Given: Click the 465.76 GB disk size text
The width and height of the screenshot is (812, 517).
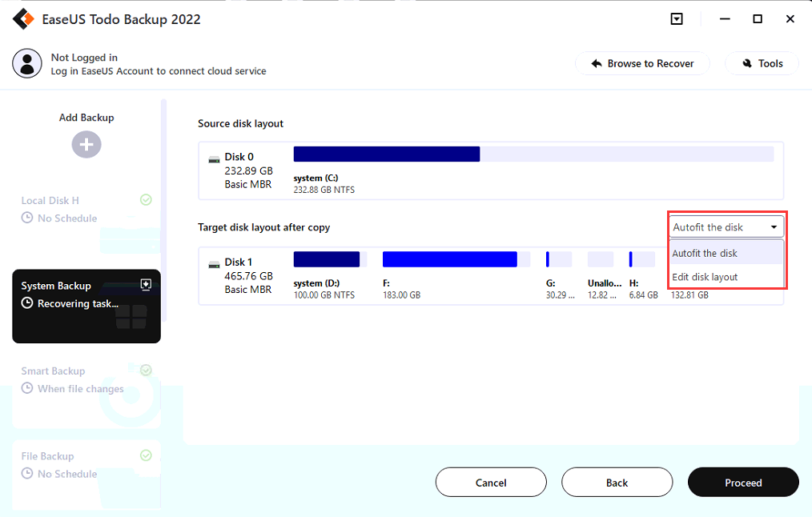Looking at the screenshot, I should coord(248,276).
